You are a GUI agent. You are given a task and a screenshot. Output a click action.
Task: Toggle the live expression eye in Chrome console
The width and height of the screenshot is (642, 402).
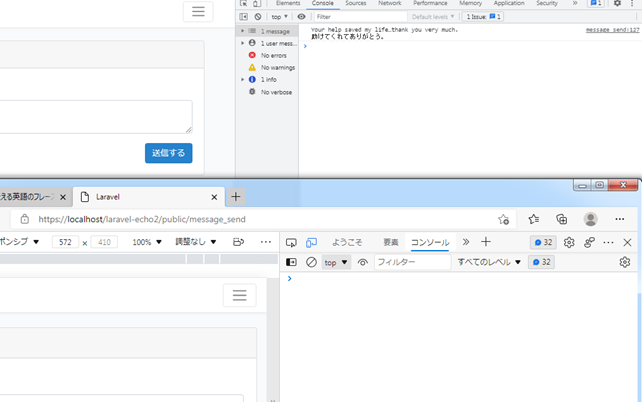click(x=301, y=17)
